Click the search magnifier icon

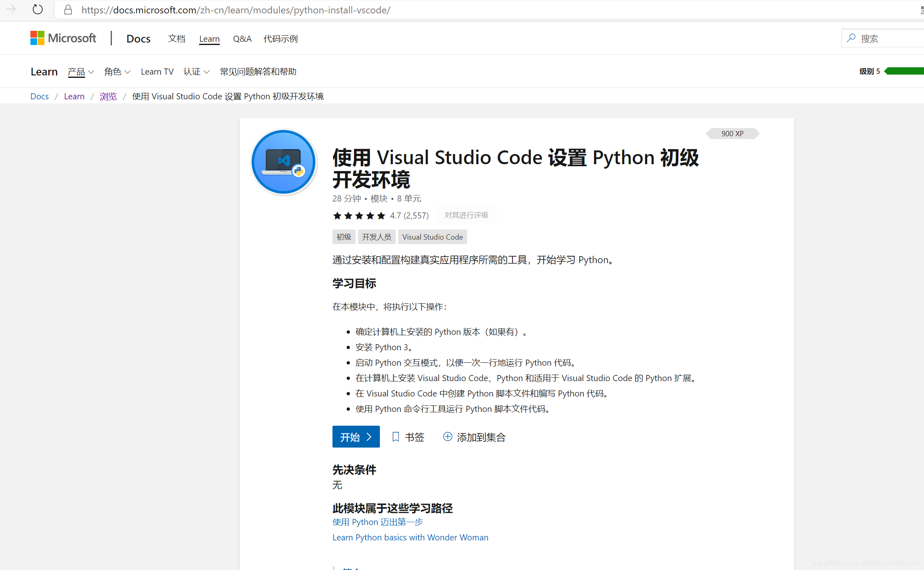(851, 38)
